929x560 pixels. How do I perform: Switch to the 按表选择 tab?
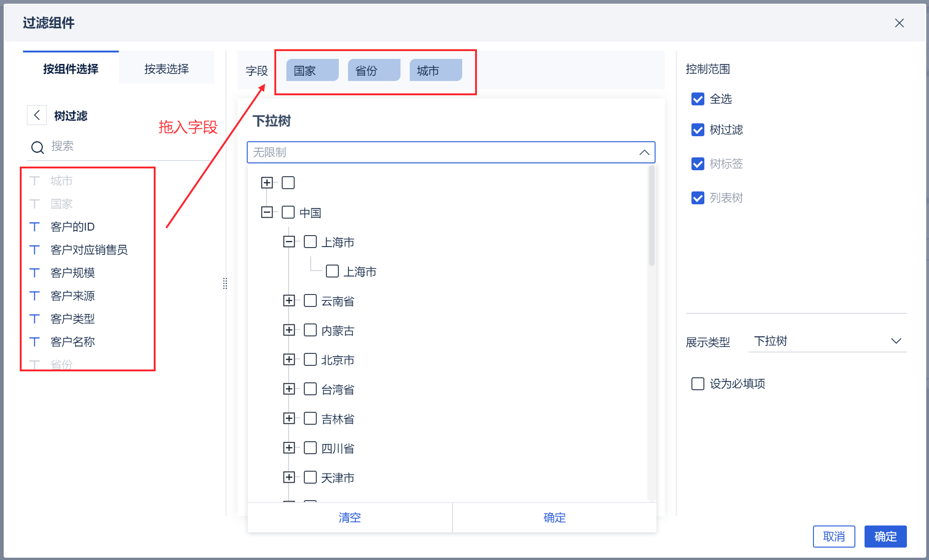tap(167, 69)
